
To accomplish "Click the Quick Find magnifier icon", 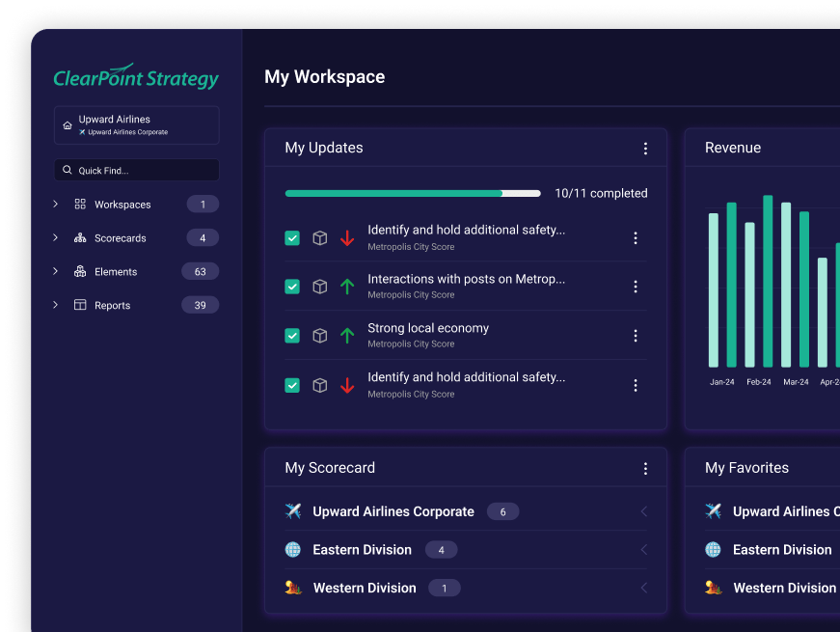I will click(x=67, y=170).
